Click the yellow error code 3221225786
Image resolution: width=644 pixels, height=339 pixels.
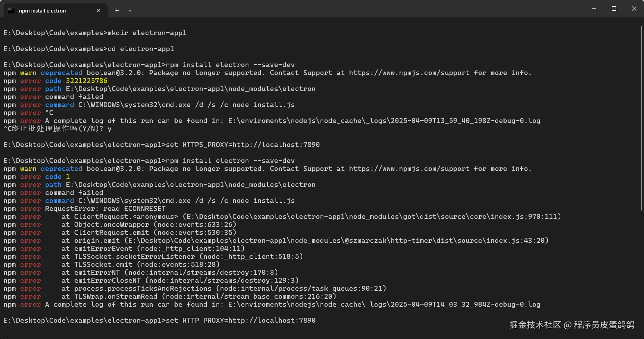tap(87, 81)
